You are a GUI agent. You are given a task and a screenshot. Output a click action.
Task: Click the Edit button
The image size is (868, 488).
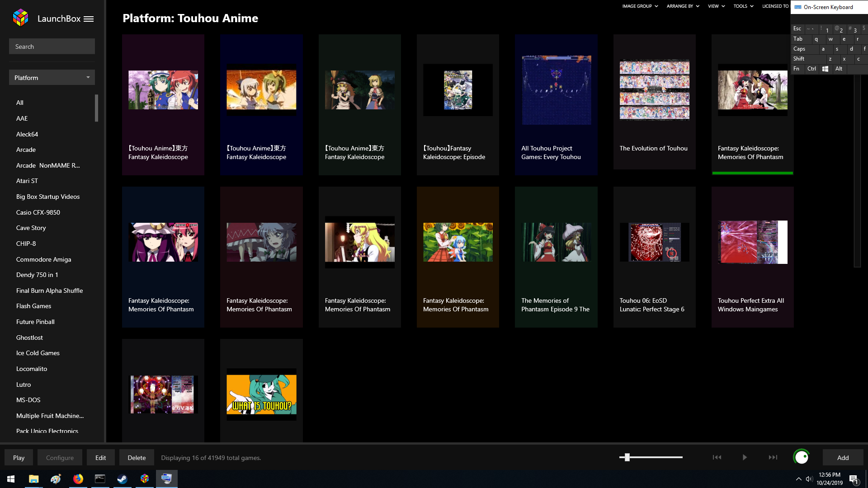pyautogui.click(x=100, y=458)
